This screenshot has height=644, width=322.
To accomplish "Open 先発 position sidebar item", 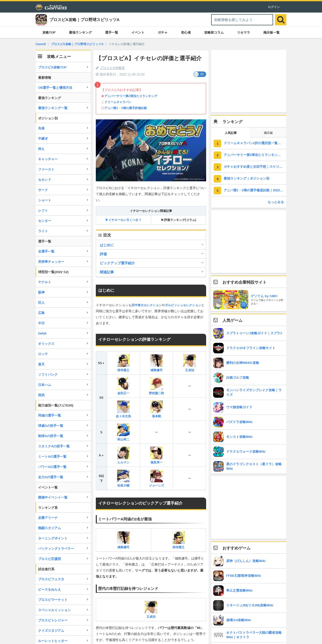I will [63, 128].
